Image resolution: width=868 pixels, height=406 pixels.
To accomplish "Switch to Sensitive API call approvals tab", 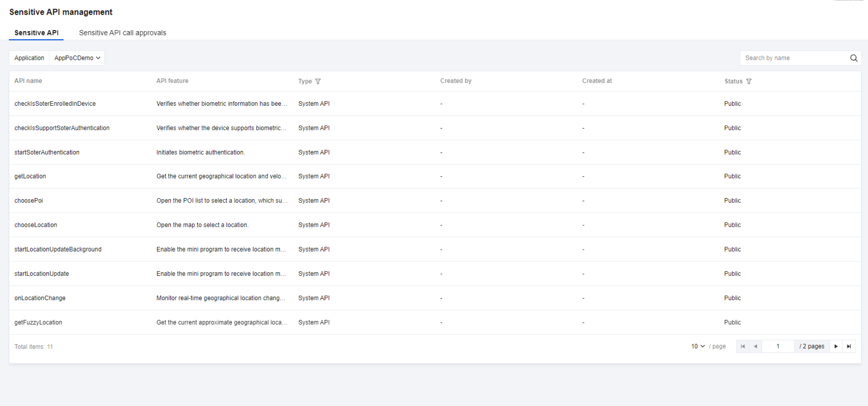I will point(122,33).
